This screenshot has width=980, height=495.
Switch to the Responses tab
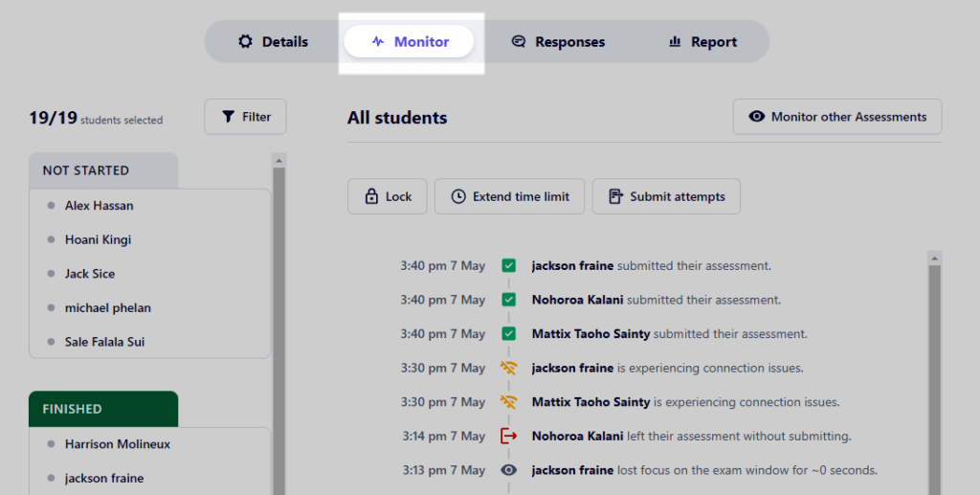[558, 42]
